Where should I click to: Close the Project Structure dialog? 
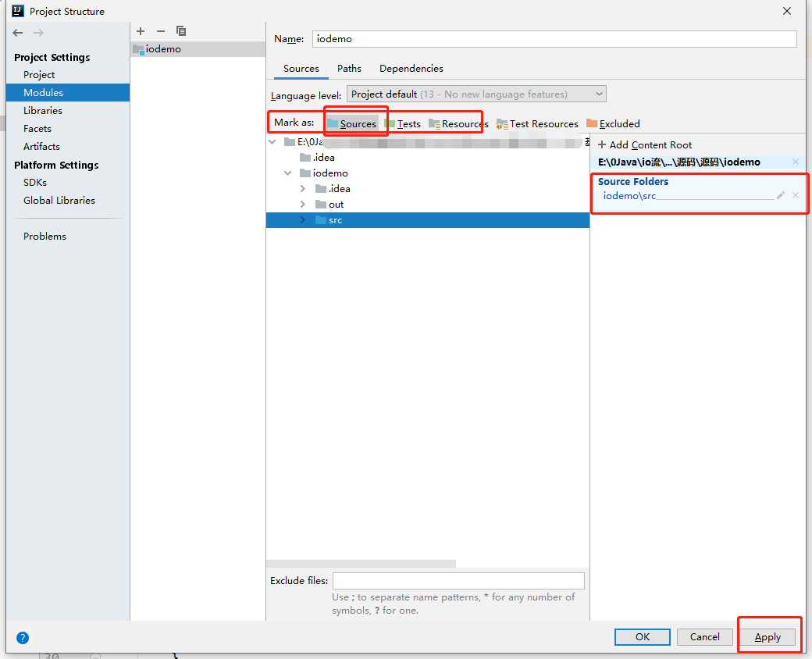(787, 11)
